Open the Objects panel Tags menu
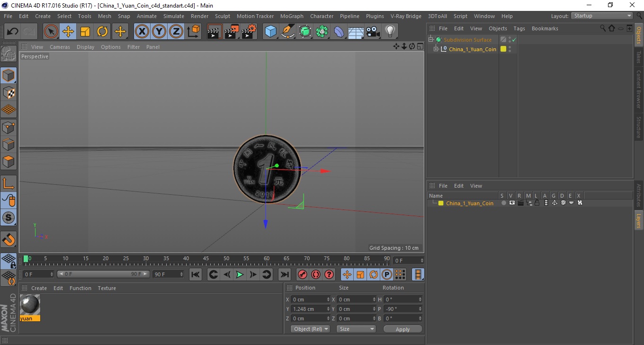Viewport: 644px width, 345px height. pyautogui.click(x=519, y=28)
